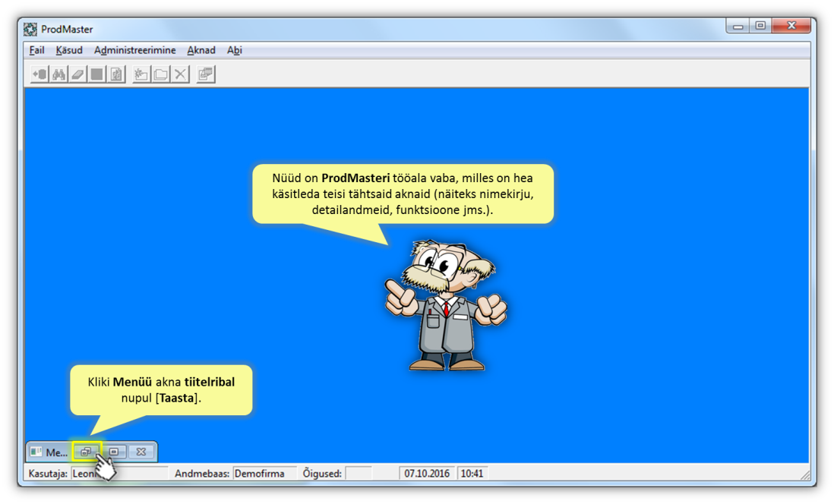Click the cascading windows toolbar icon
Viewport: 834px width, 504px height.
206,74
